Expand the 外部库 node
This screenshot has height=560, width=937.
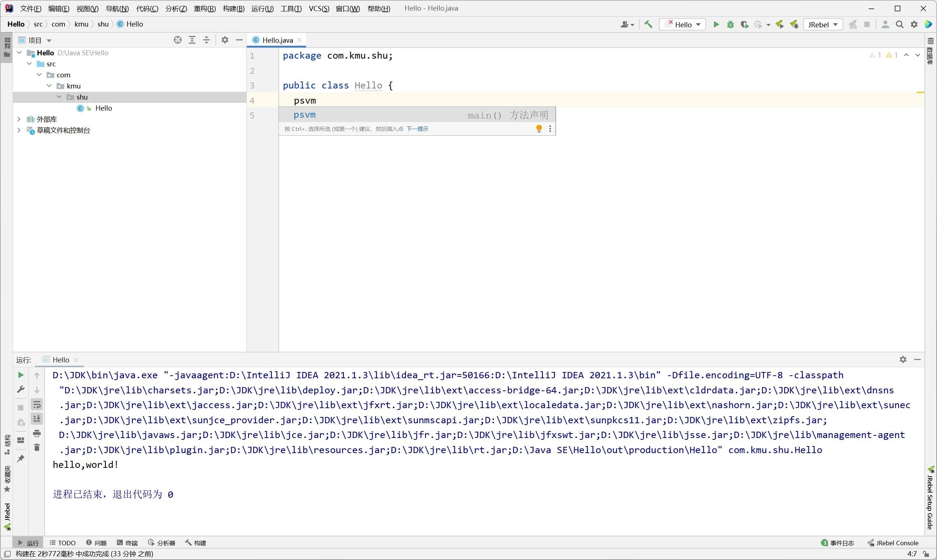[x=19, y=119]
